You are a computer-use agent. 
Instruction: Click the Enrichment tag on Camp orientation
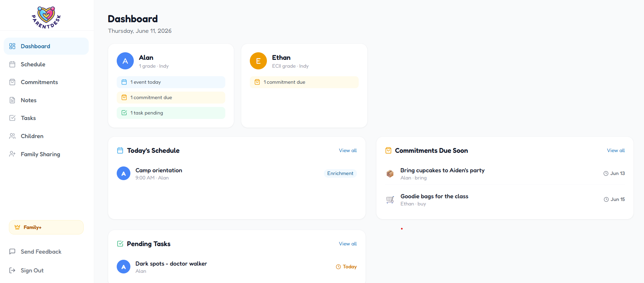[340, 173]
